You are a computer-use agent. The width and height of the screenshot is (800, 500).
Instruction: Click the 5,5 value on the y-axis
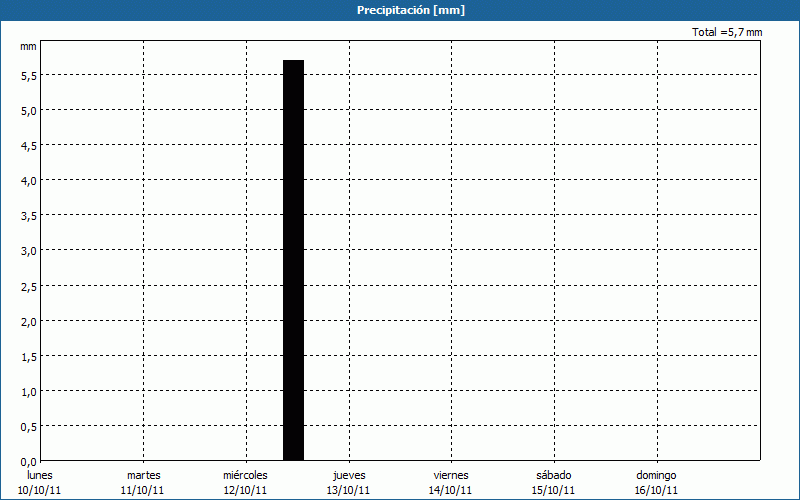(28, 75)
